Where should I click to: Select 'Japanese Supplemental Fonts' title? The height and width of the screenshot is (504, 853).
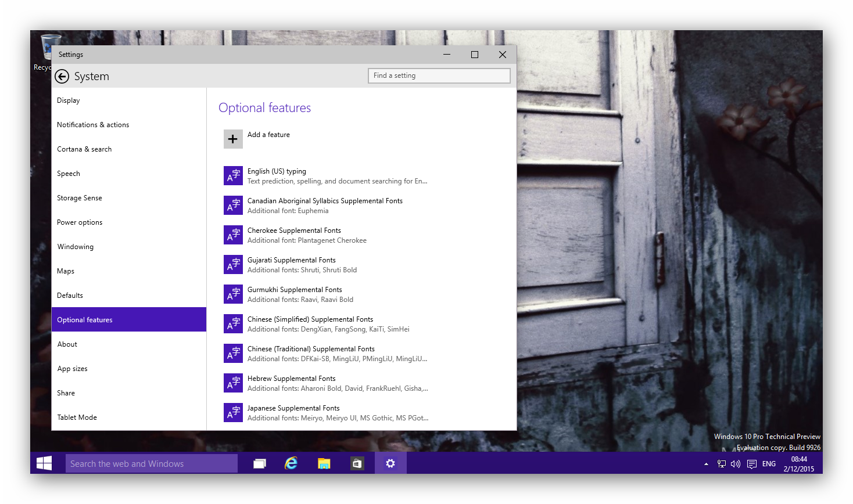(293, 408)
